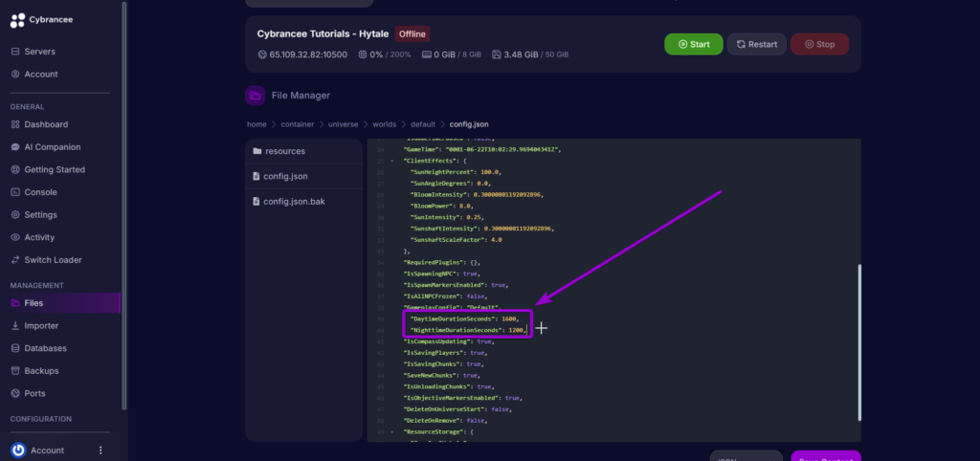
Task: Open Importer from the sidebar menu
Action: tap(41, 326)
